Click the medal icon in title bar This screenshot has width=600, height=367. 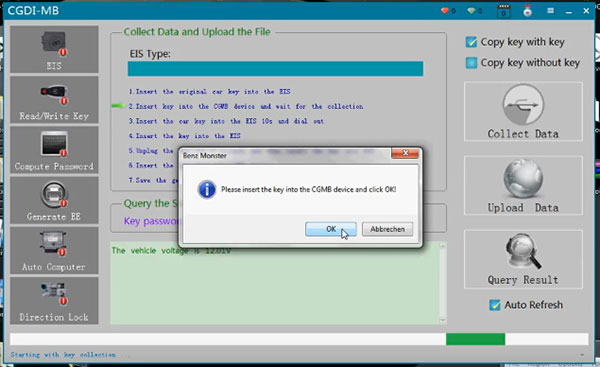[x=528, y=11]
